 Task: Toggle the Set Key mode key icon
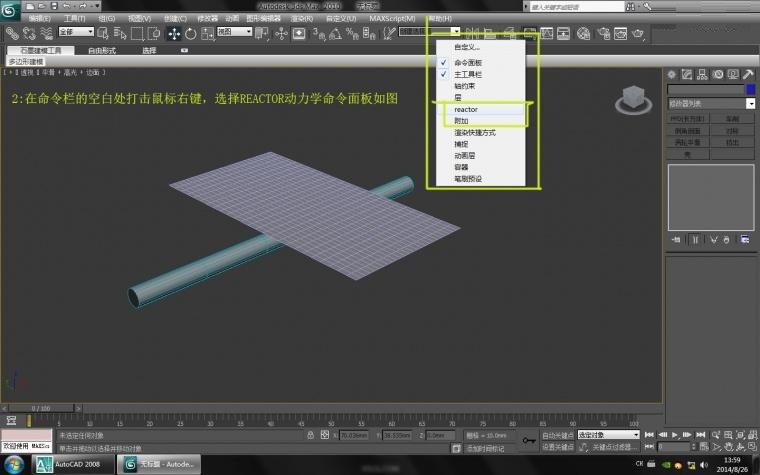pyautogui.click(x=529, y=441)
